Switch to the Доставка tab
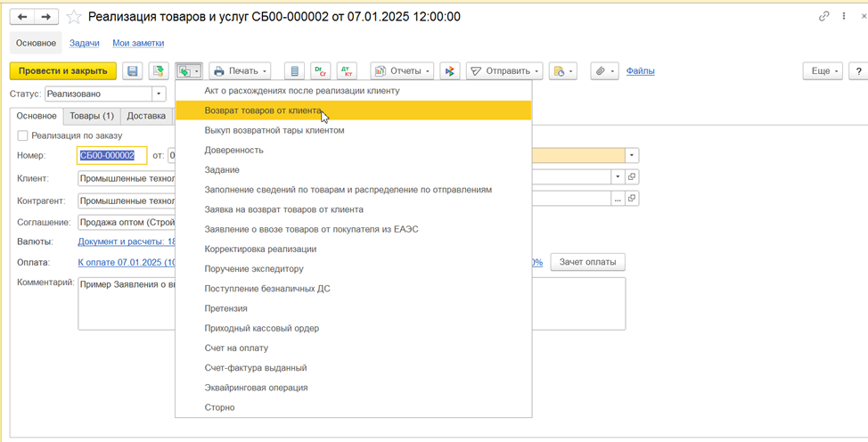The width and height of the screenshot is (868, 442). click(x=146, y=116)
